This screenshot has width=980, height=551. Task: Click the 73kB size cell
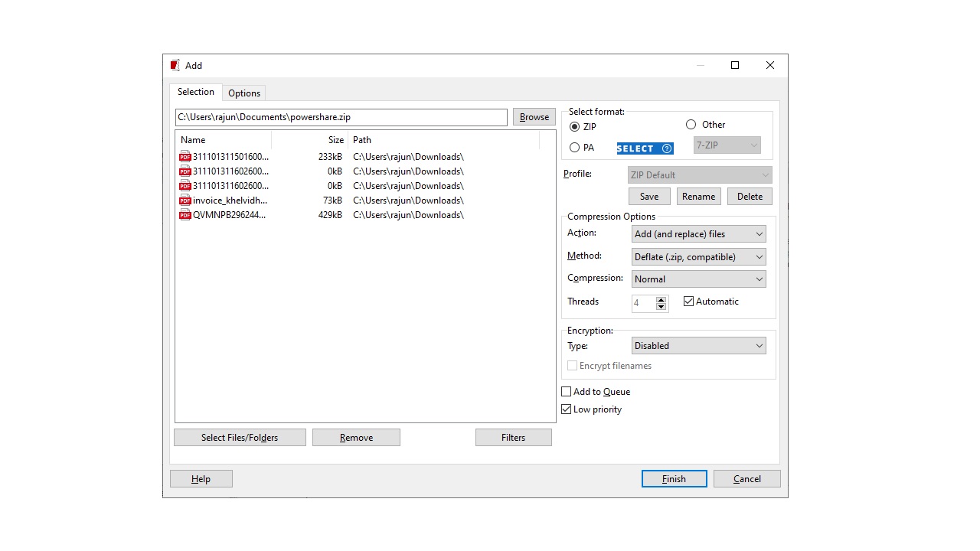click(333, 201)
